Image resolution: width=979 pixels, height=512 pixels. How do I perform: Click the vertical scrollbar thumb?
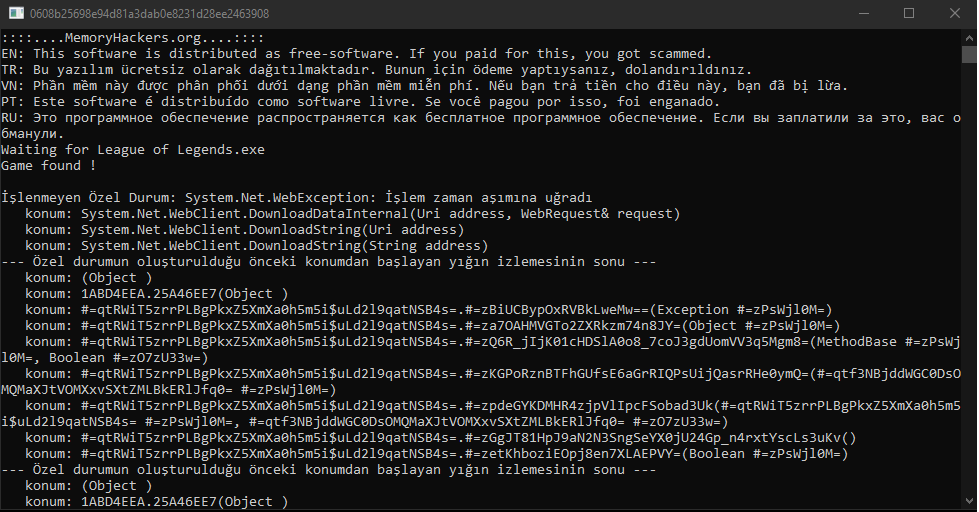point(968,55)
